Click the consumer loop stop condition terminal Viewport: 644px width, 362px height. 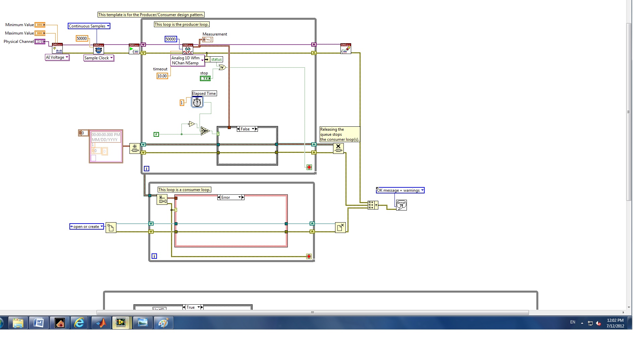click(x=309, y=256)
